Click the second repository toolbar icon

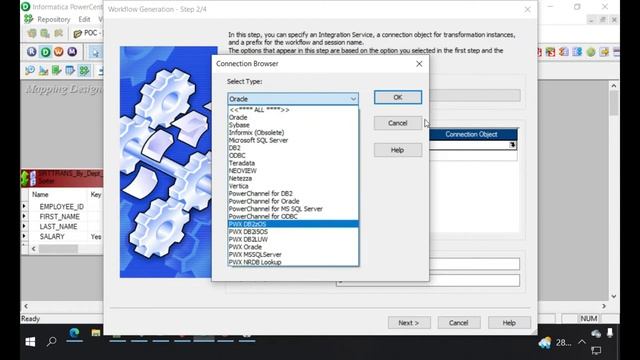[x=45, y=33]
